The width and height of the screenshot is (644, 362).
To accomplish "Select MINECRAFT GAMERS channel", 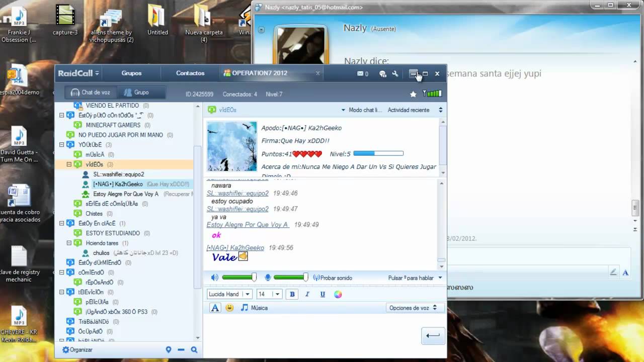I will [113, 125].
